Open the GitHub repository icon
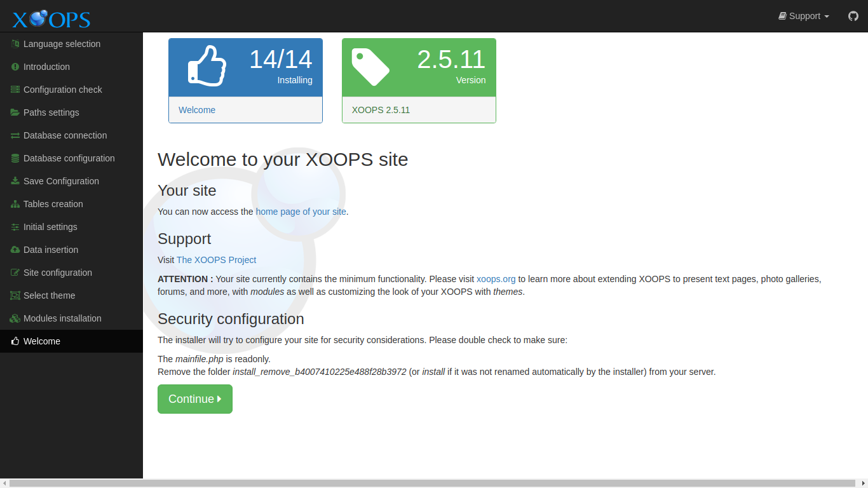This screenshot has width=868, height=488. [x=853, y=16]
